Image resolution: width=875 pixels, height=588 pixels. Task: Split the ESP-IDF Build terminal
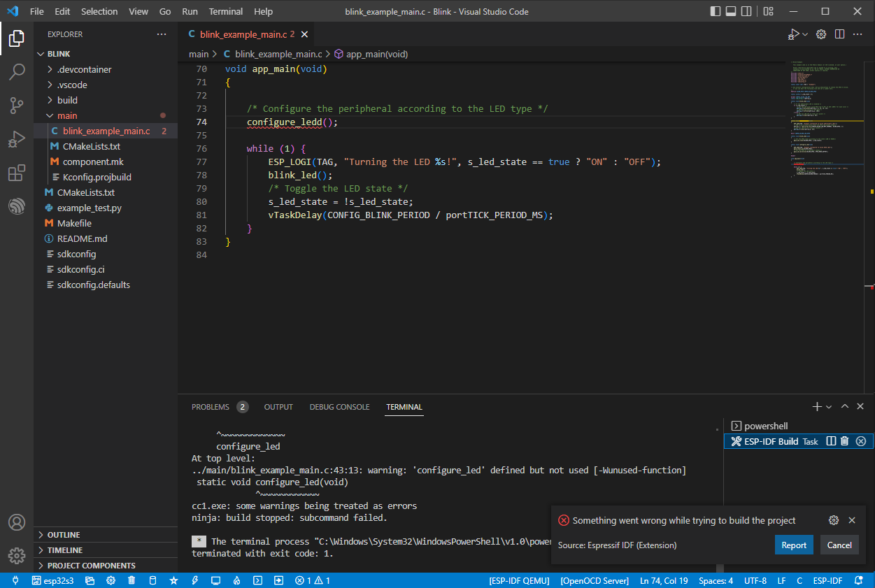tap(831, 441)
